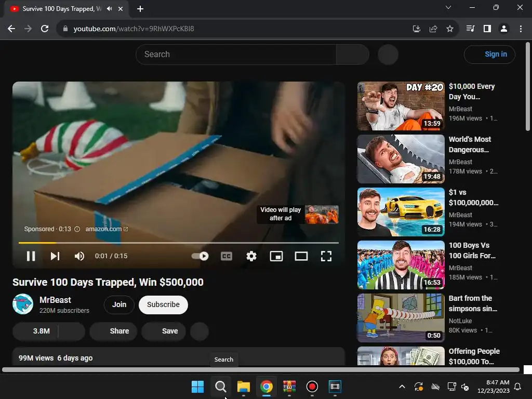Viewport: 532px width, 399px height.
Task: Open the notification bell in taskbar
Action: pyautogui.click(x=518, y=387)
